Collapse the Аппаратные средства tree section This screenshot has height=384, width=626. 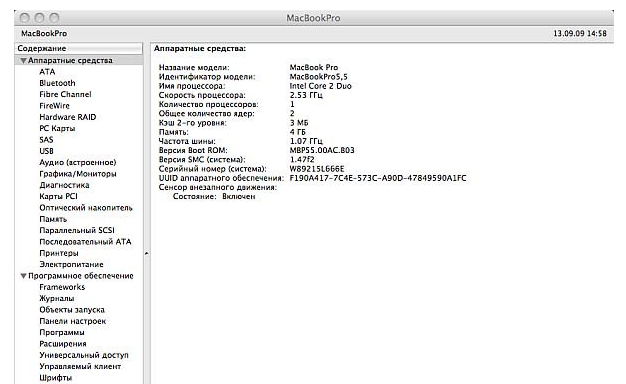point(24,61)
